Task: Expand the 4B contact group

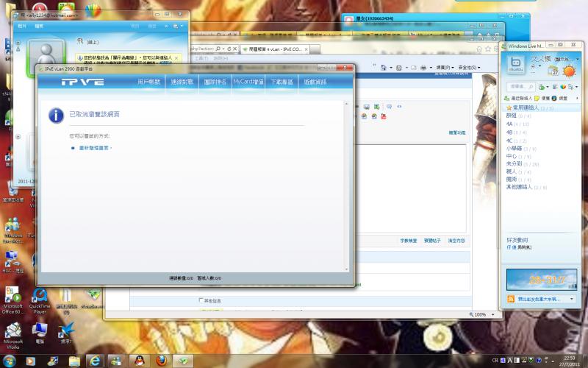Action: (517, 132)
